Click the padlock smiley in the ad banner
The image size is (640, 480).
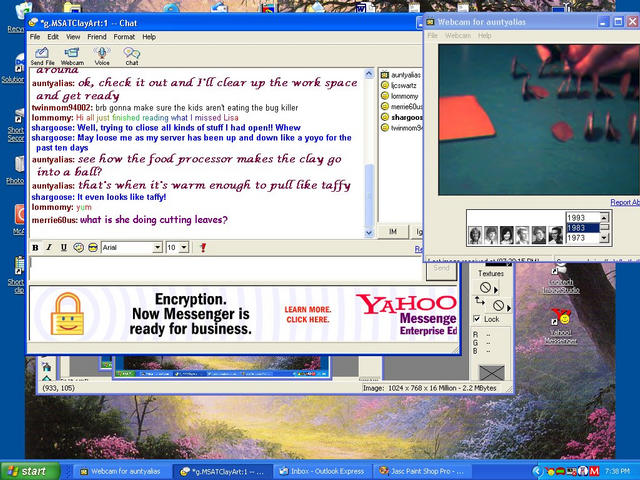[67, 314]
